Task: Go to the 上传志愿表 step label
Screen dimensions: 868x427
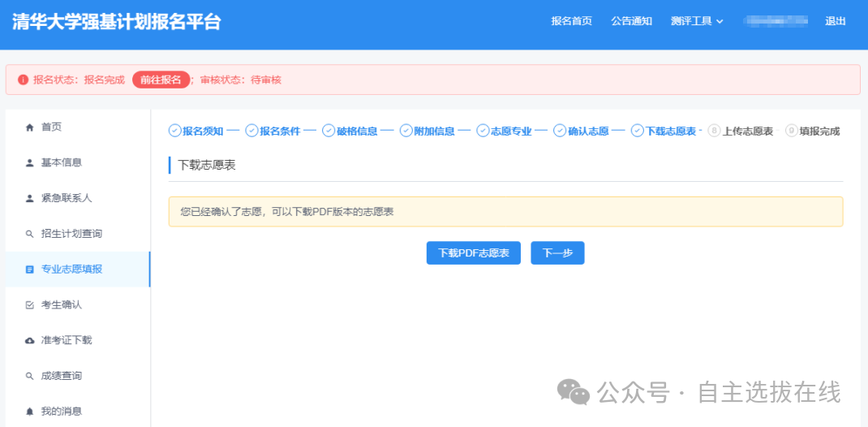Action: tap(748, 132)
